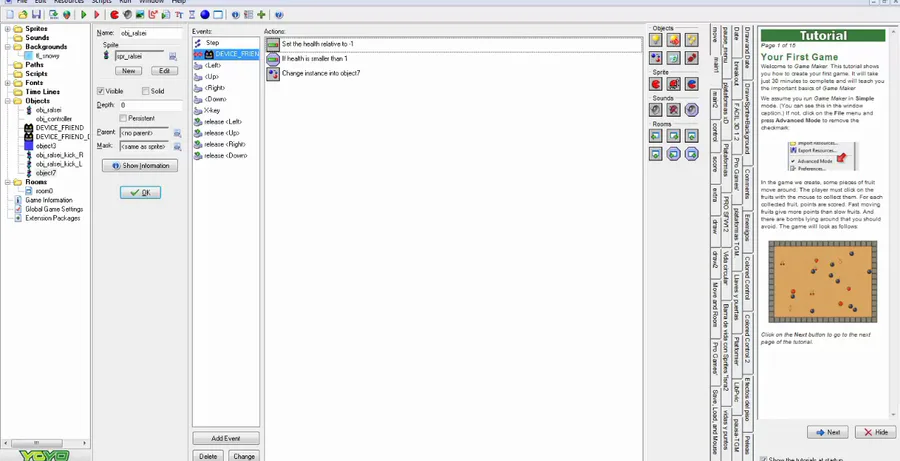Create a script from the toolbar
This screenshot has width=900, height=461.
point(165,14)
